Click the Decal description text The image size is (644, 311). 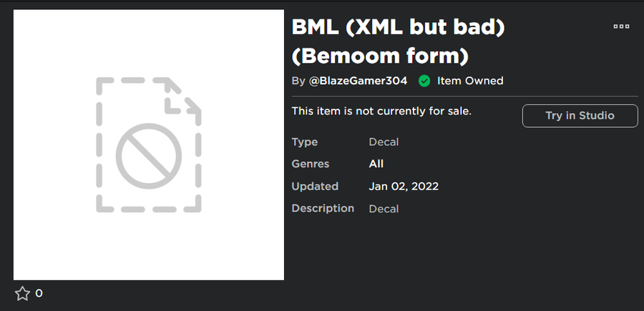[x=384, y=209]
